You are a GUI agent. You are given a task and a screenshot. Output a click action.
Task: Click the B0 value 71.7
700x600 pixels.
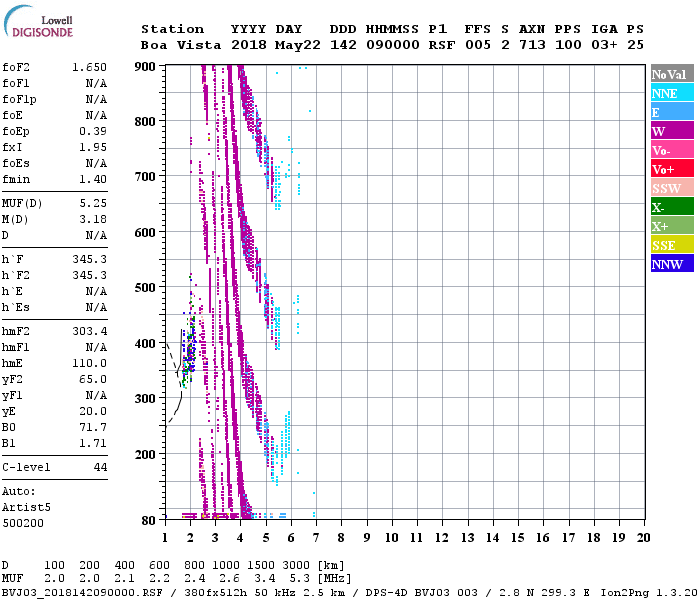point(93,427)
